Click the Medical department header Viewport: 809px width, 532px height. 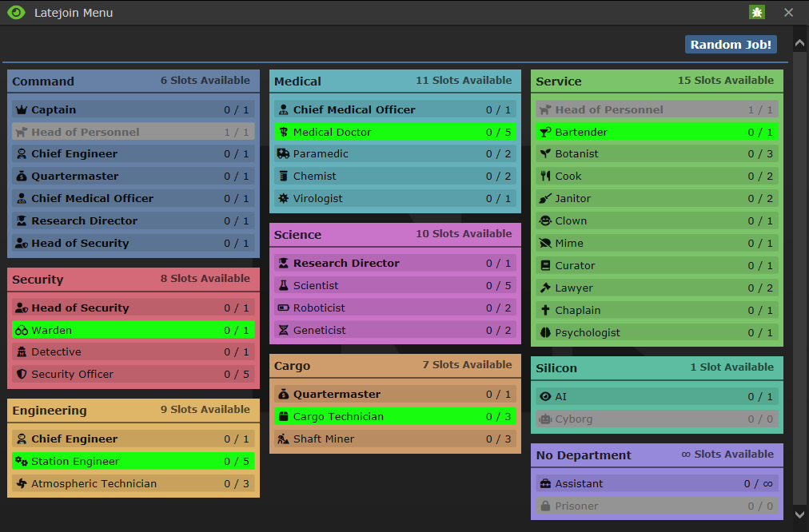point(395,81)
